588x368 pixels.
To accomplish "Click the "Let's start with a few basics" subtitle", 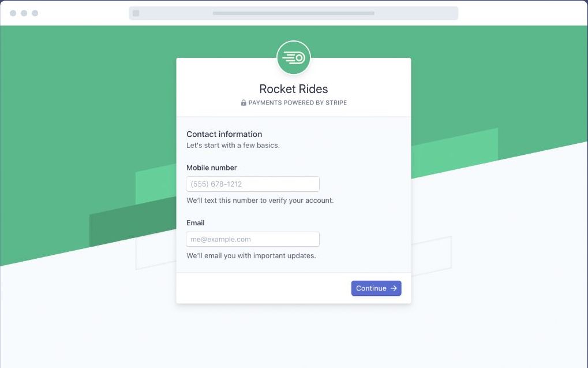I will pyautogui.click(x=233, y=146).
